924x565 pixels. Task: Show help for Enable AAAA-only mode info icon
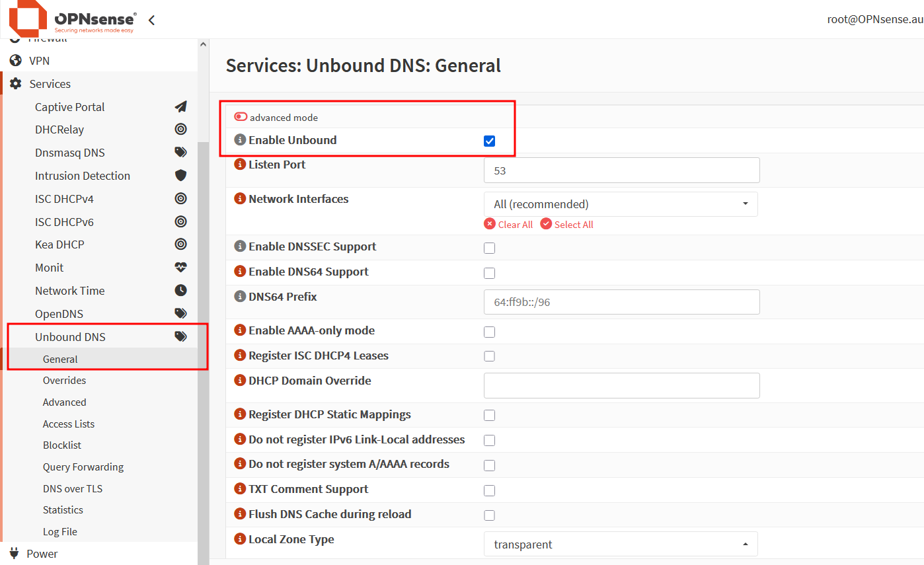[x=241, y=330]
